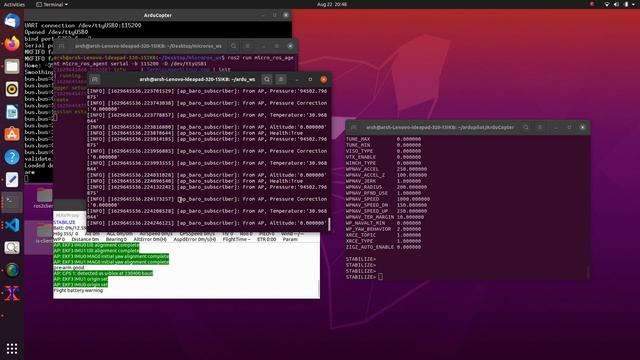Viewport: 640px width, 360px height.
Task: Open the network status icon in top bar
Action: pos(607,4)
